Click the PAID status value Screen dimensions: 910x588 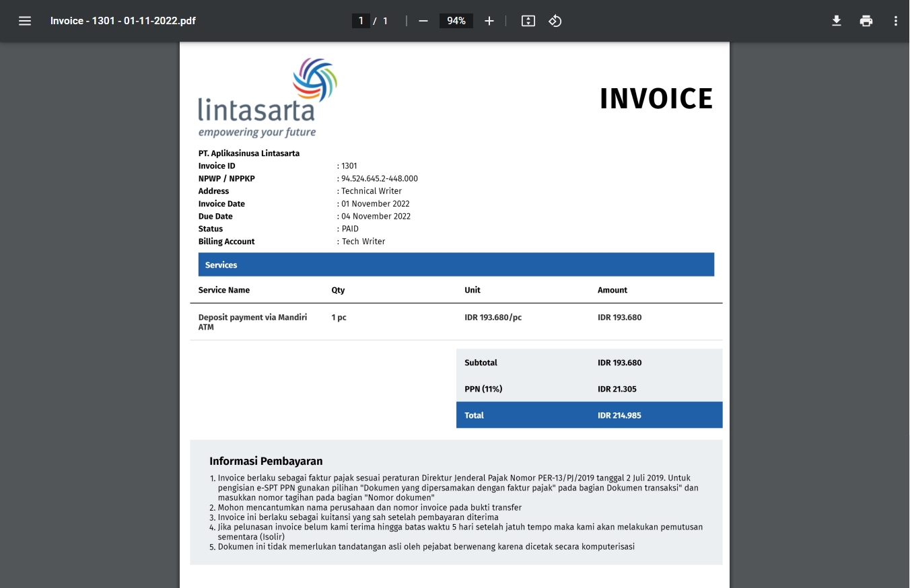[x=350, y=229]
